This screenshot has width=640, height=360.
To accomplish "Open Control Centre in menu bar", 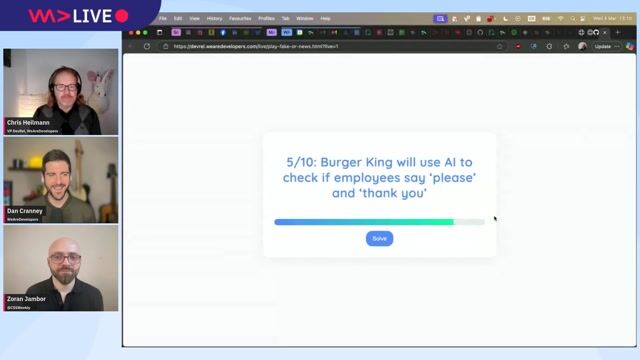I will coord(583,19).
